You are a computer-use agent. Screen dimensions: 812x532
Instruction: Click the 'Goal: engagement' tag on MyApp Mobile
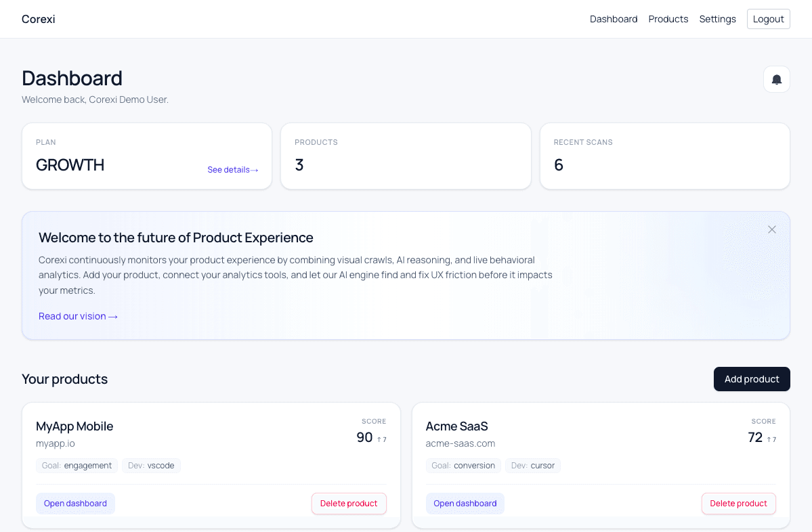(x=77, y=465)
